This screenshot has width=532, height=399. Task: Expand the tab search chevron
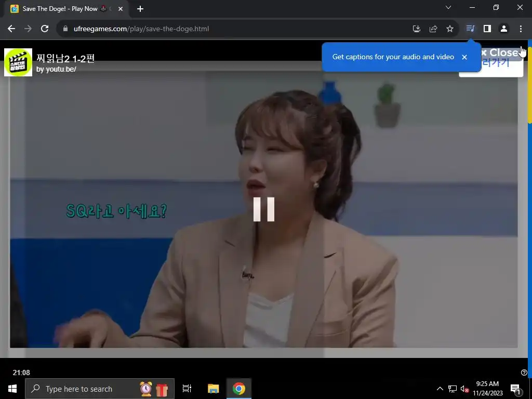pos(448,7)
